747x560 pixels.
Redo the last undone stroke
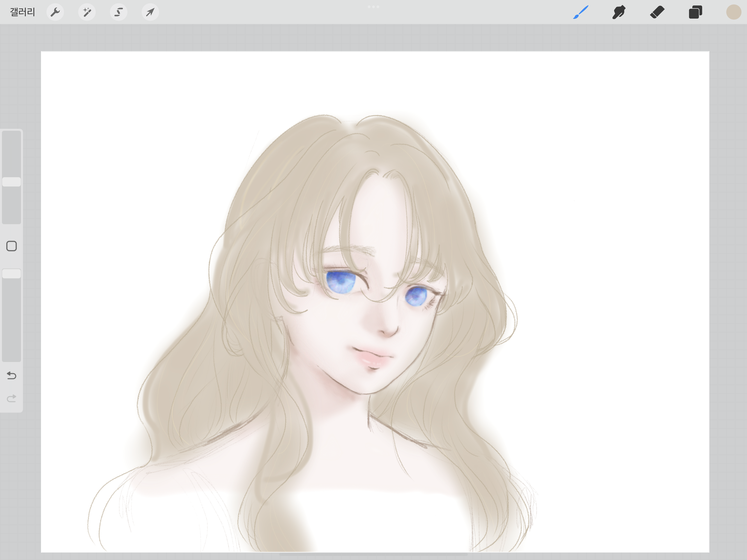pyautogui.click(x=11, y=399)
